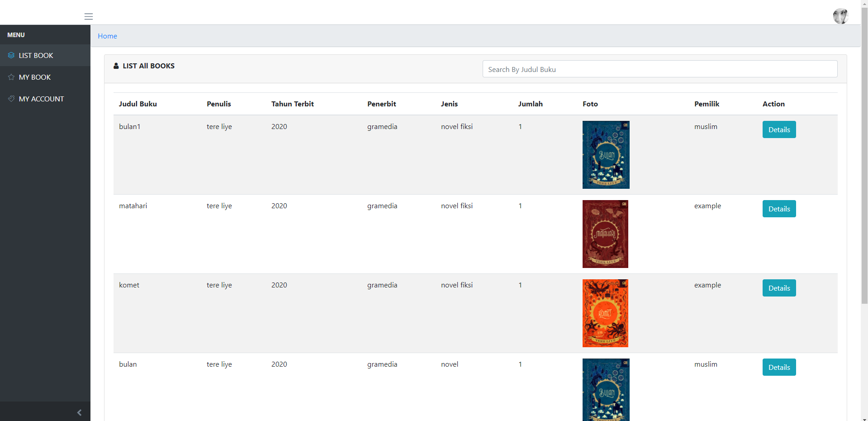Screen dimensions: 868x421
Task: View Details for book matahari
Action: (x=779, y=209)
